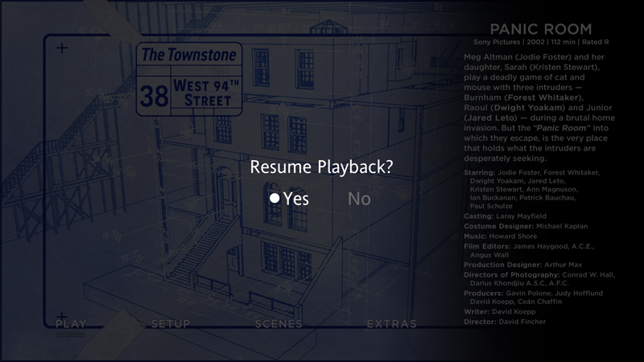Image resolution: width=644 pixels, height=362 pixels.
Task: Click 'Costume Designer: Michael Kaplan' credit
Action: (x=526, y=226)
